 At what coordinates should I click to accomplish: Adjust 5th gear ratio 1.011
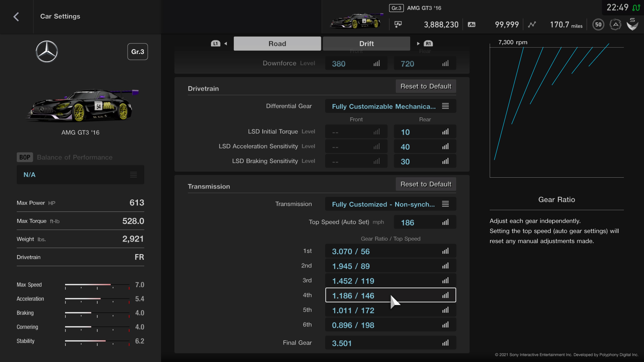(x=390, y=310)
